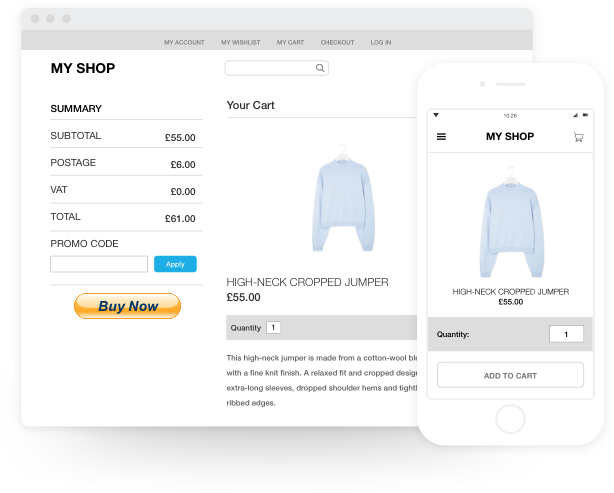Focus the Promo Code input field
The width and height of the screenshot is (614, 493).
click(x=99, y=264)
